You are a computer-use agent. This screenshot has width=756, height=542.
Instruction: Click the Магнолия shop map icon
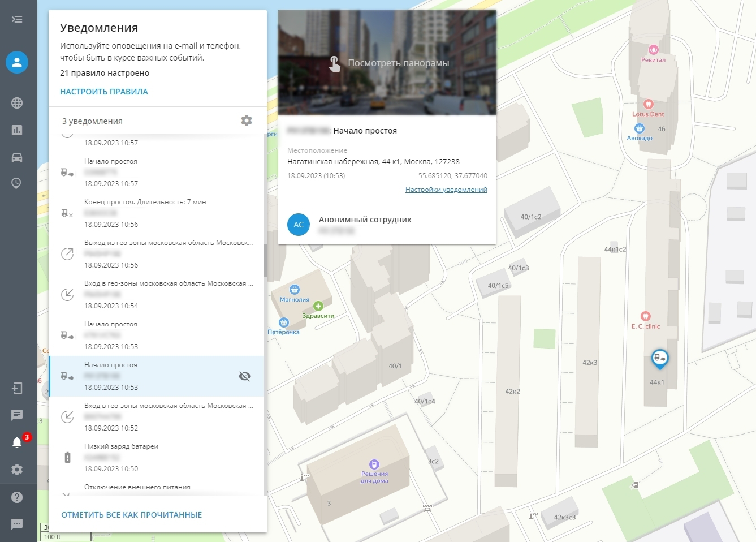click(295, 290)
